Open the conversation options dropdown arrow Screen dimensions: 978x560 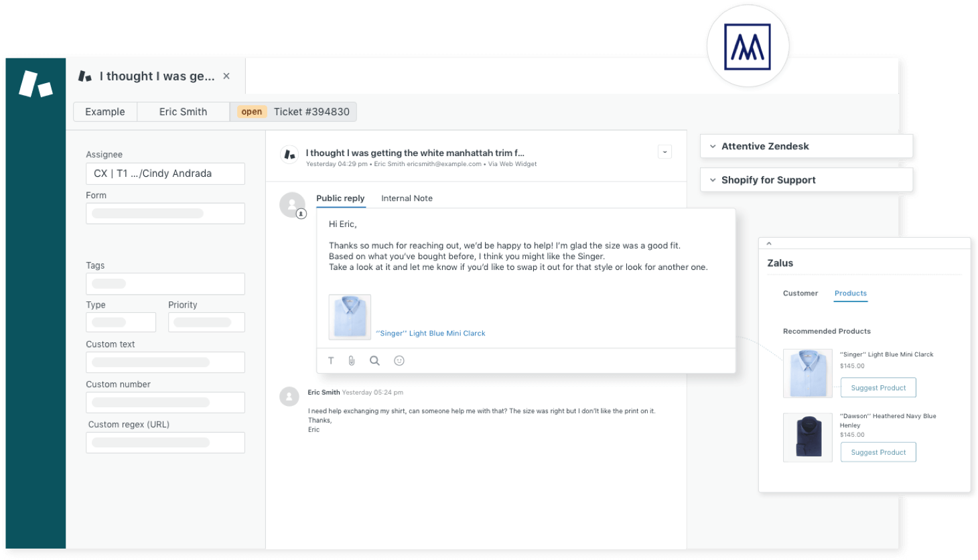(664, 151)
